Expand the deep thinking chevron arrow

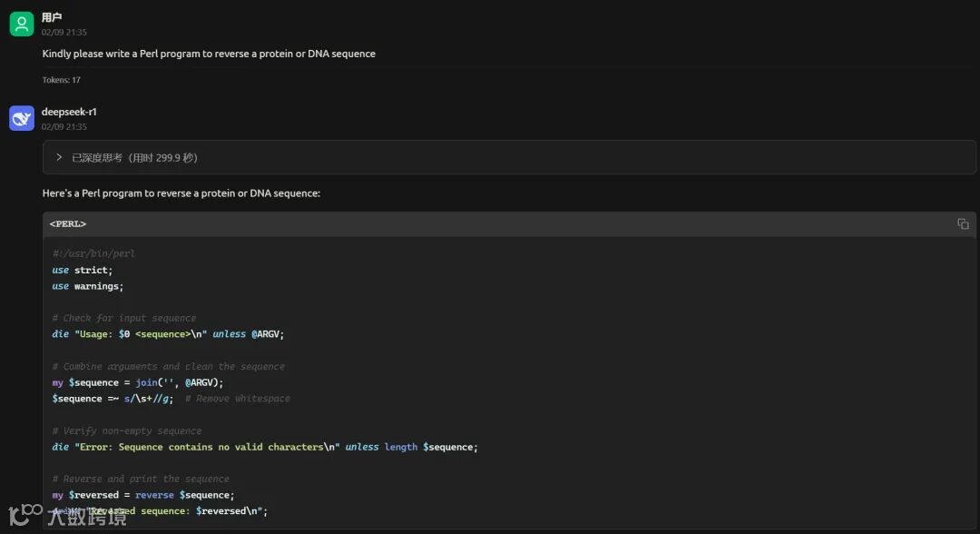point(59,157)
